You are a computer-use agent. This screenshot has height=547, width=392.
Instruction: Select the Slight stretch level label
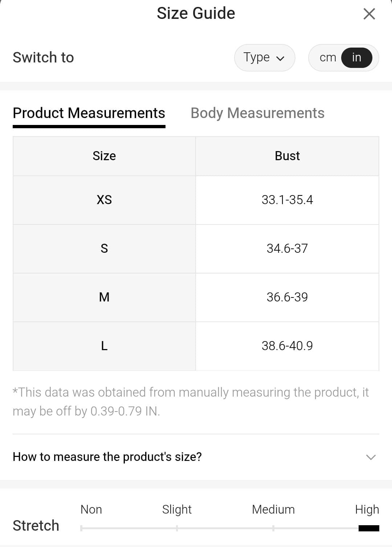point(177,510)
